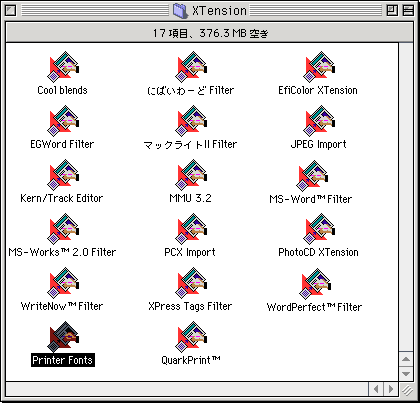Image resolution: width=420 pixels, height=403 pixels.
Task: Click the vertical scrollbar up arrow
Action: pos(406,359)
